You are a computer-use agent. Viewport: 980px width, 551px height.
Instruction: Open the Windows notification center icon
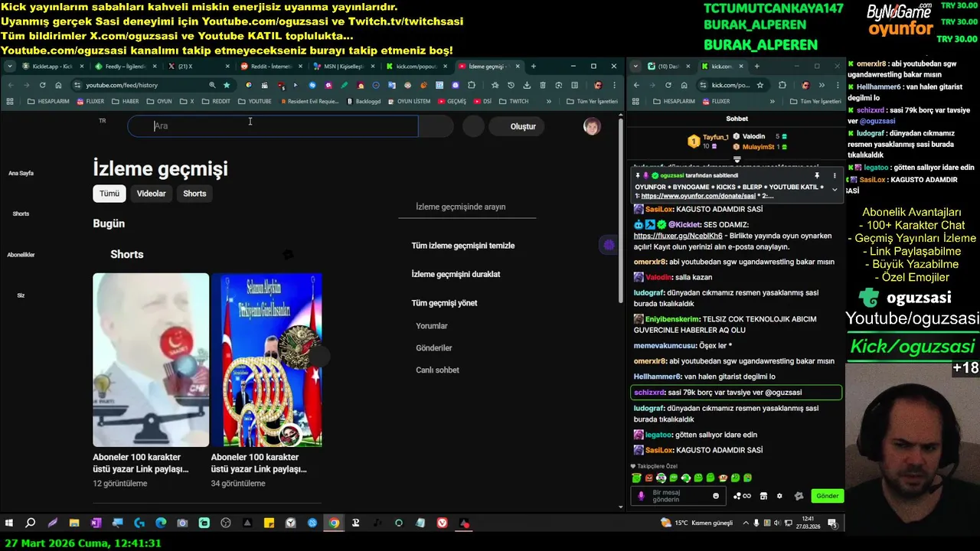(x=832, y=523)
